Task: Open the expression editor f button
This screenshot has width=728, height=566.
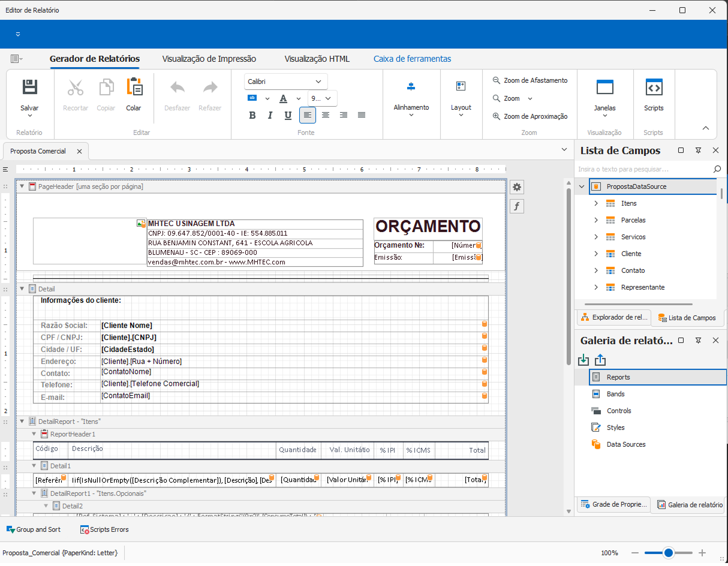Action: [517, 207]
